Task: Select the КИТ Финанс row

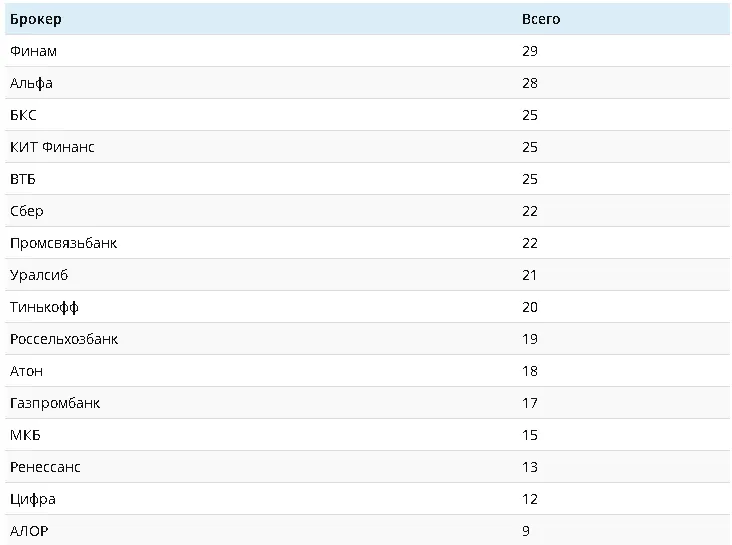Action: [x=52, y=147]
